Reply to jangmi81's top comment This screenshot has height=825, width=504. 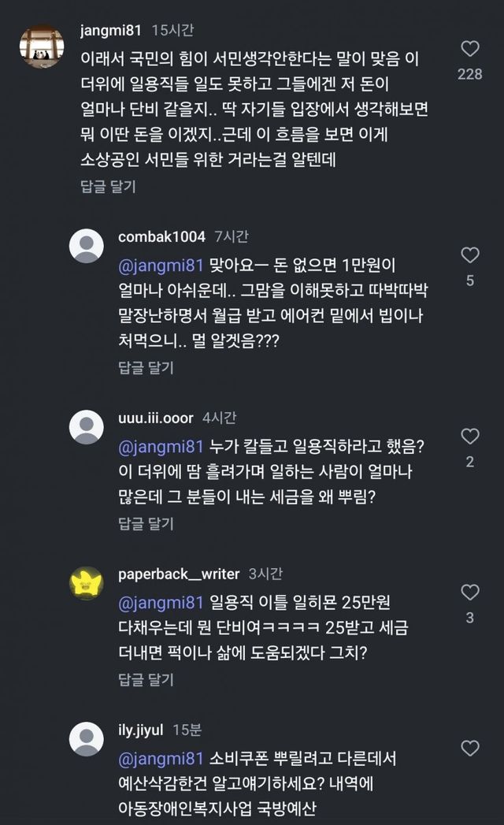click(x=108, y=187)
